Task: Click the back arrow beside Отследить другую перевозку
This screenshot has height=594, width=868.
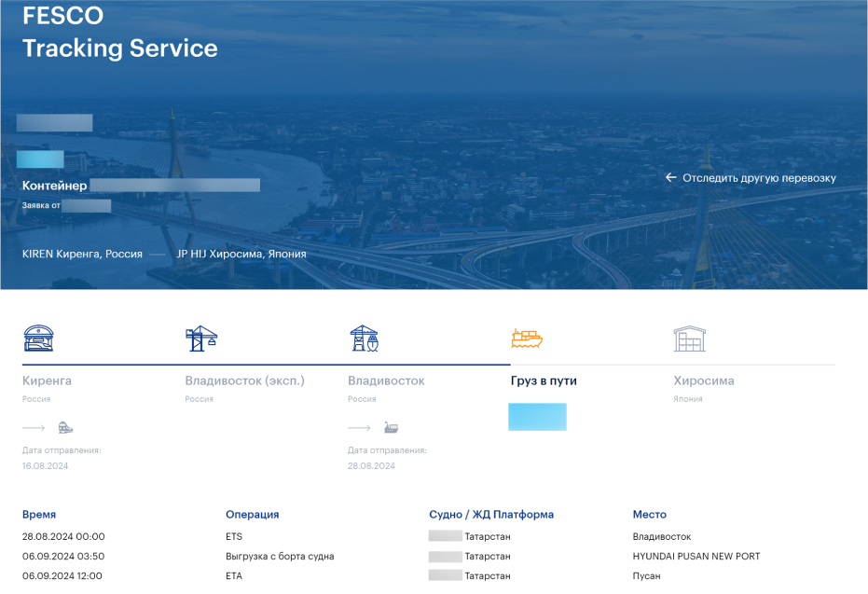Action: (670, 178)
